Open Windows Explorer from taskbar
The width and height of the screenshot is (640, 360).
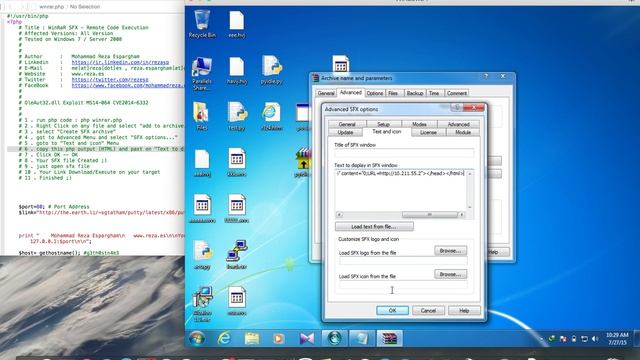[x=251, y=338]
